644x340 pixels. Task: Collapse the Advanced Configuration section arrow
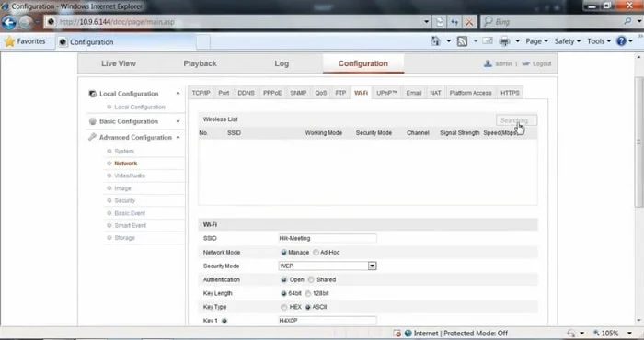[x=178, y=137]
